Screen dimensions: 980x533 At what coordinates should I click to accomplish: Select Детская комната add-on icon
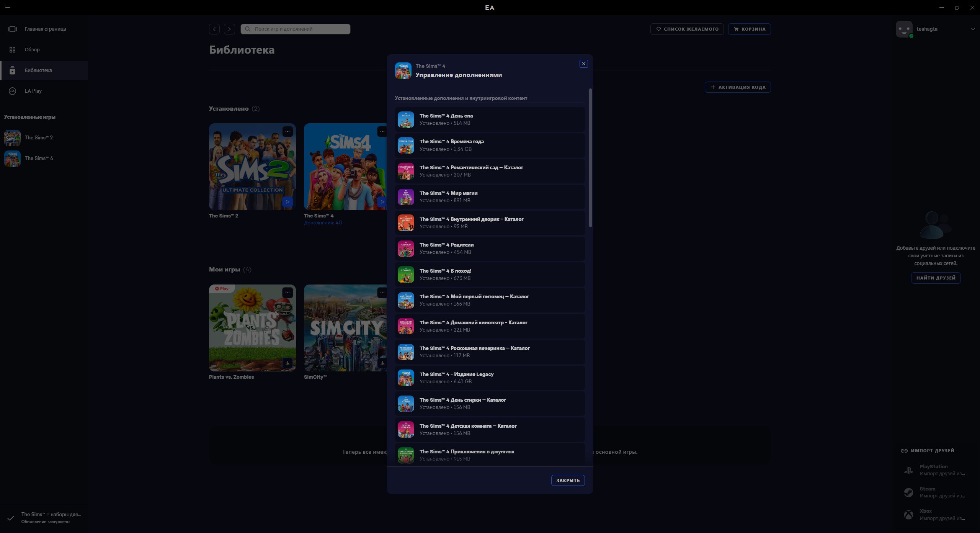[x=406, y=430]
